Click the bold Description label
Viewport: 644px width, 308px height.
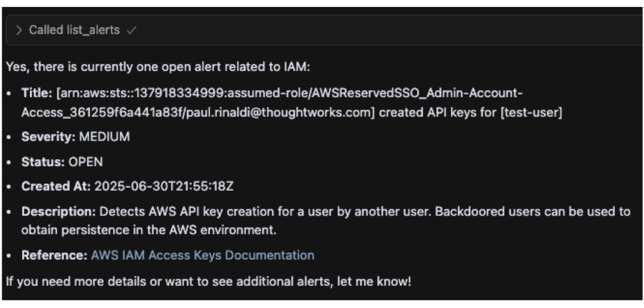(58, 212)
